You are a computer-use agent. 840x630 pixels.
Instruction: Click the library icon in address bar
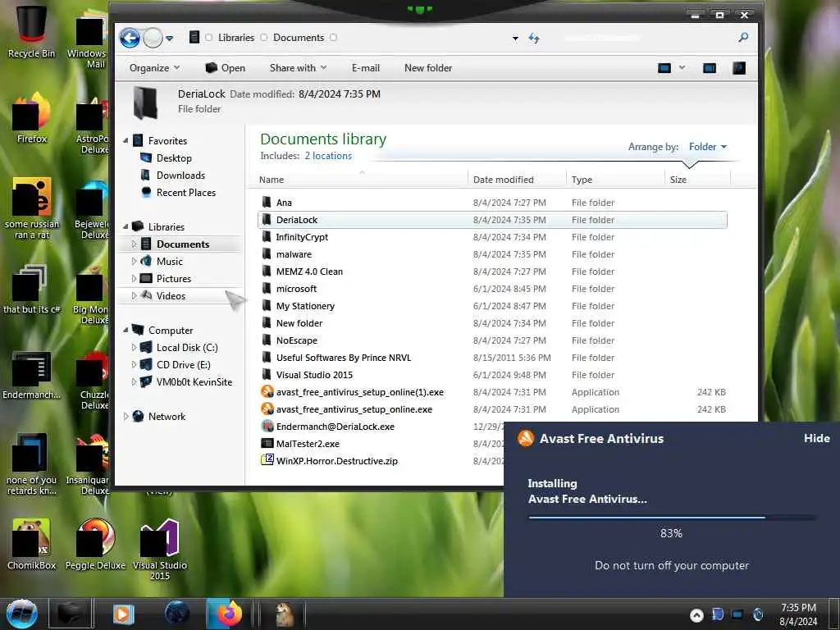pos(194,37)
